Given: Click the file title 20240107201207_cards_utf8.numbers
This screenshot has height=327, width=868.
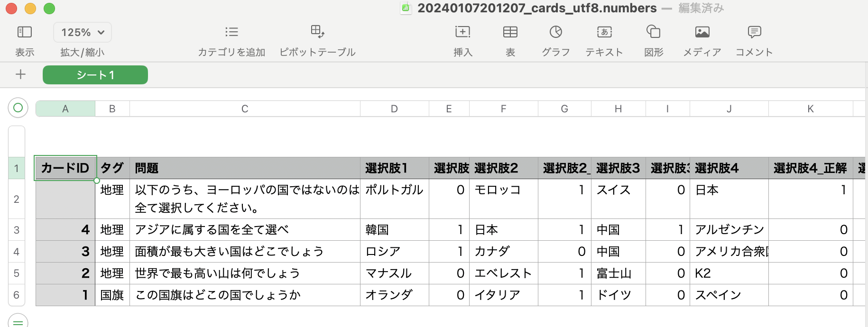Looking at the screenshot, I should click(x=537, y=8).
